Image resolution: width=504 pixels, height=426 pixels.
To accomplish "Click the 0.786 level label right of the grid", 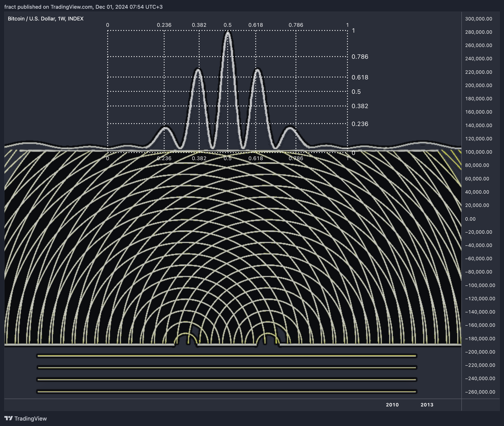I will [x=360, y=57].
